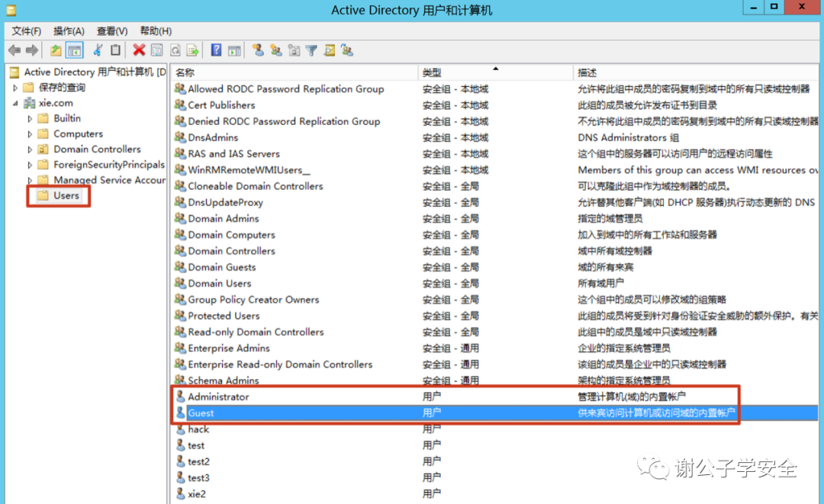Open the 查看(V) menu
Screen dimensions: 824x504
tap(112, 31)
